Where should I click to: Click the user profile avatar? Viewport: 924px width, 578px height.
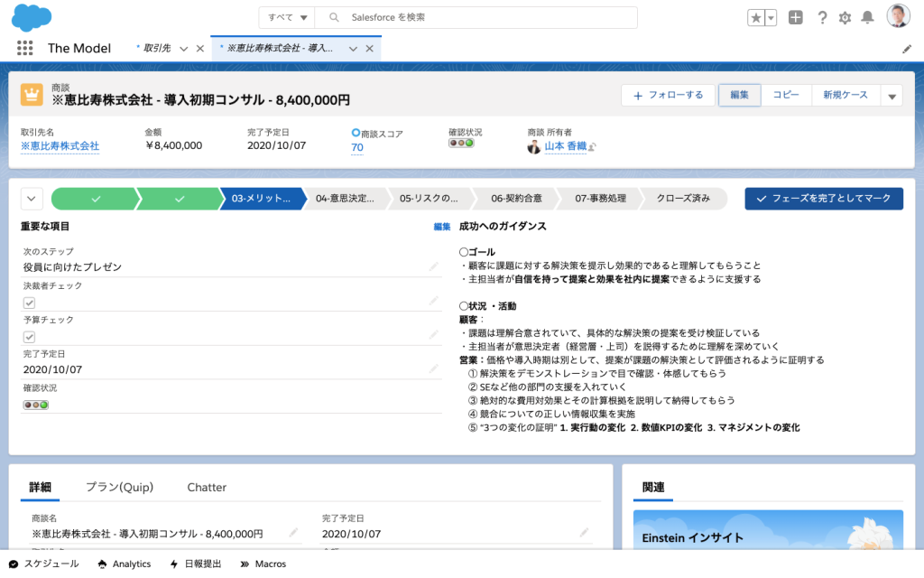tap(898, 17)
